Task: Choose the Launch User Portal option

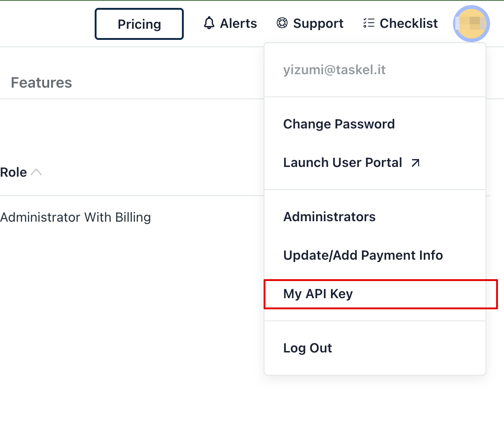Action: [342, 163]
